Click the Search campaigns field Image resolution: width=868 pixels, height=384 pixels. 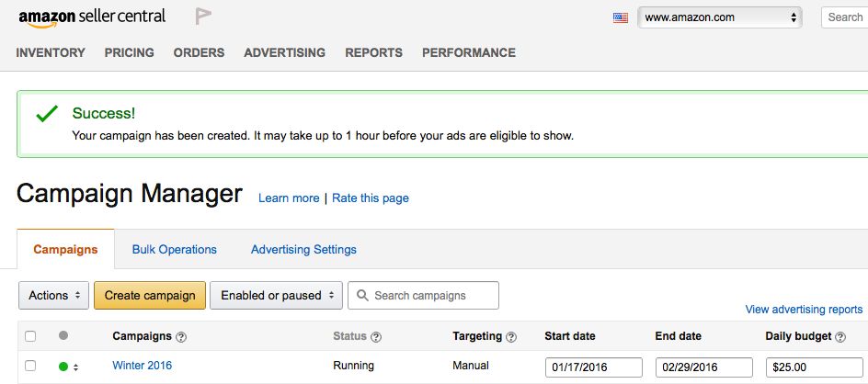[424, 296]
